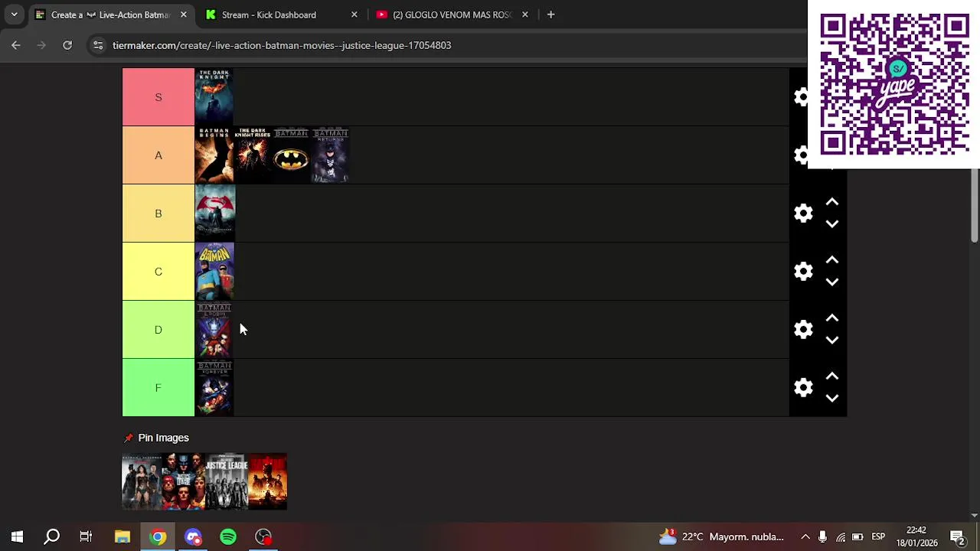Select the B tier label
The width and height of the screenshot is (980, 551).
tap(158, 214)
